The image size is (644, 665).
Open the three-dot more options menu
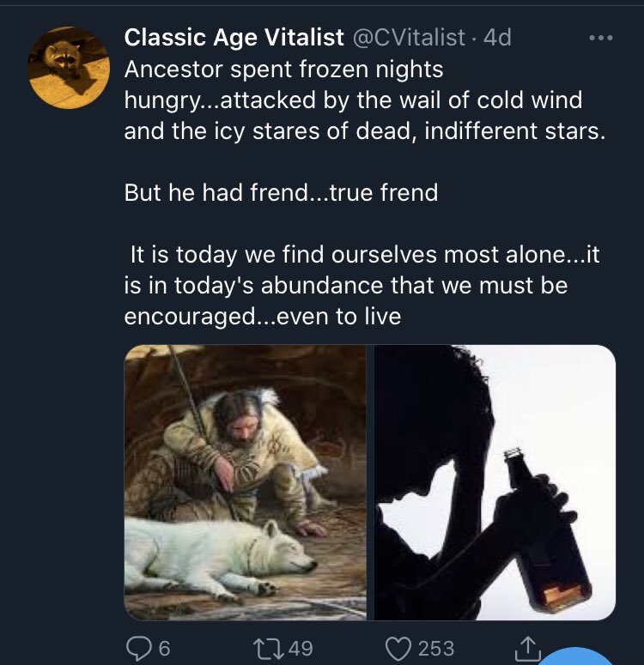pos(601,38)
